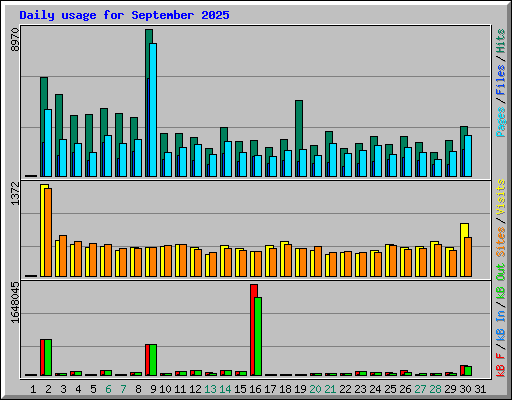
Task: Click the 'Sites' legend label
Action: coord(501,242)
